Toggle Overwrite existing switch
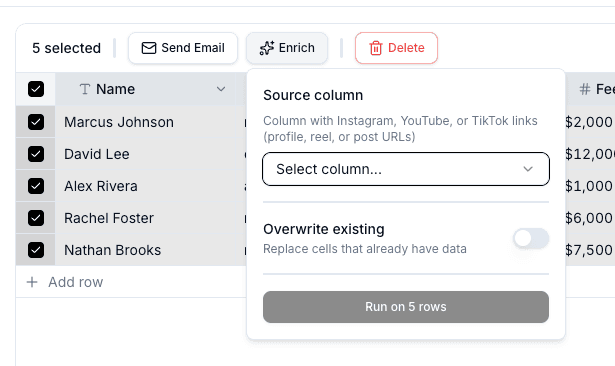The image size is (615, 366). point(531,238)
